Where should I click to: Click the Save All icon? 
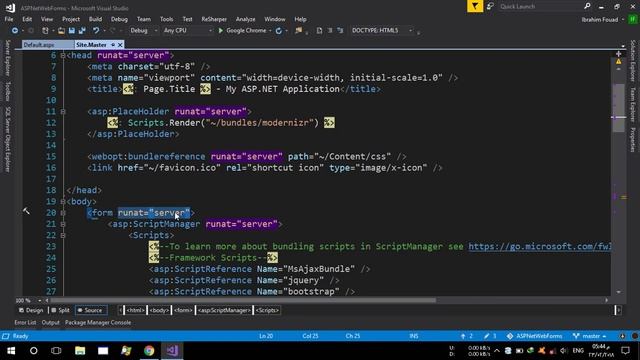(82, 31)
